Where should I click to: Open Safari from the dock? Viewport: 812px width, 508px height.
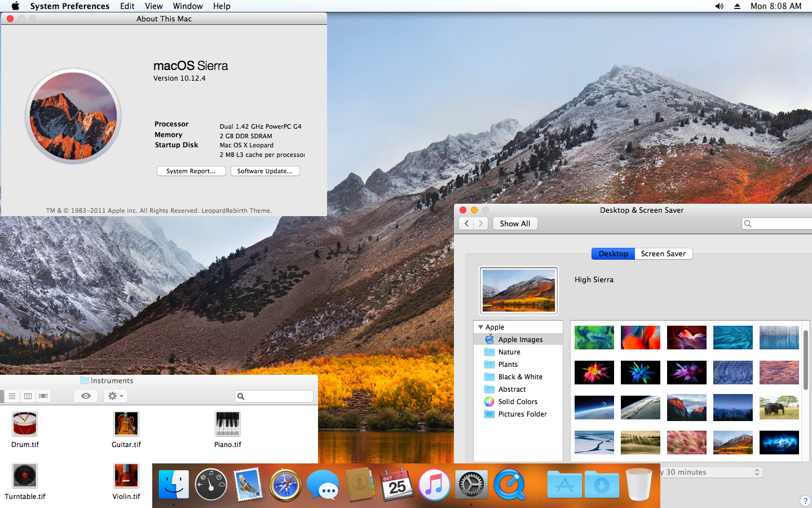(x=285, y=485)
